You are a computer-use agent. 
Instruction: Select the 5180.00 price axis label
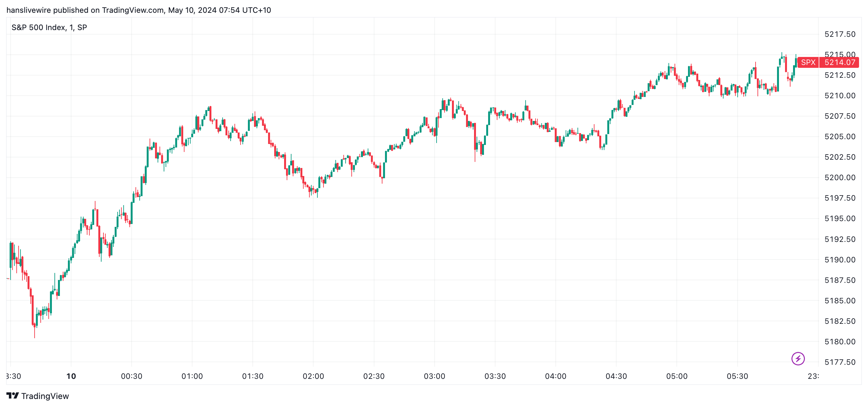[840, 341]
